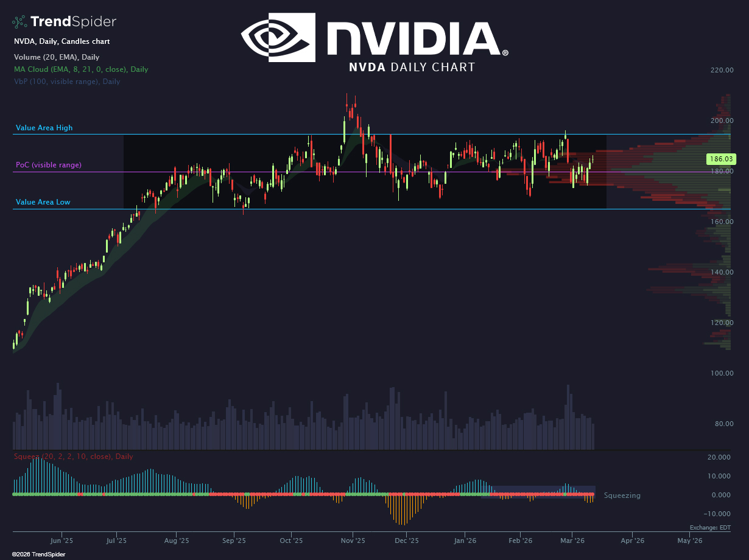Select the 'NVDA, Daily, Candles chart' legend
The width and height of the screenshot is (749, 560).
coord(62,41)
